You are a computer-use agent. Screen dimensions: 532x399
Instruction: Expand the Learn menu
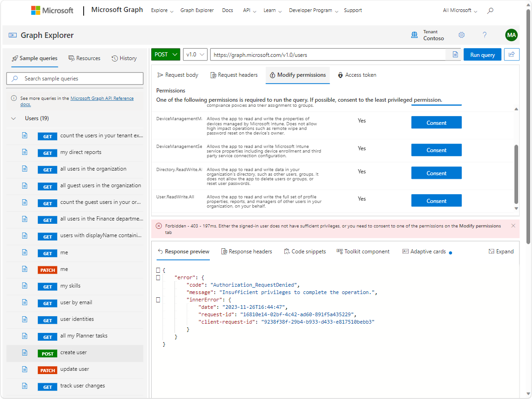coord(272,11)
